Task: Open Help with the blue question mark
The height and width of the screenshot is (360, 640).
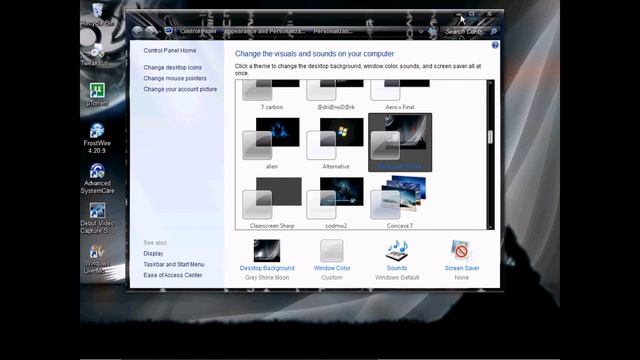Action: coord(495,45)
